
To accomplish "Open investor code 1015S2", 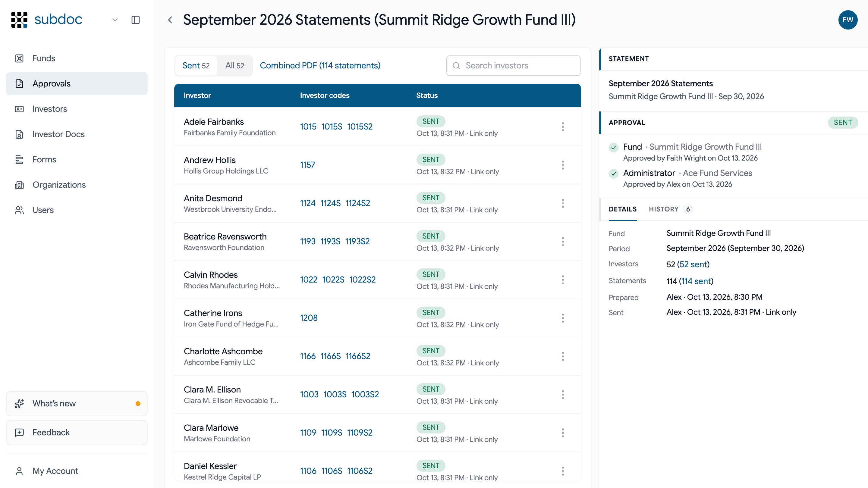I will [x=360, y=127].
